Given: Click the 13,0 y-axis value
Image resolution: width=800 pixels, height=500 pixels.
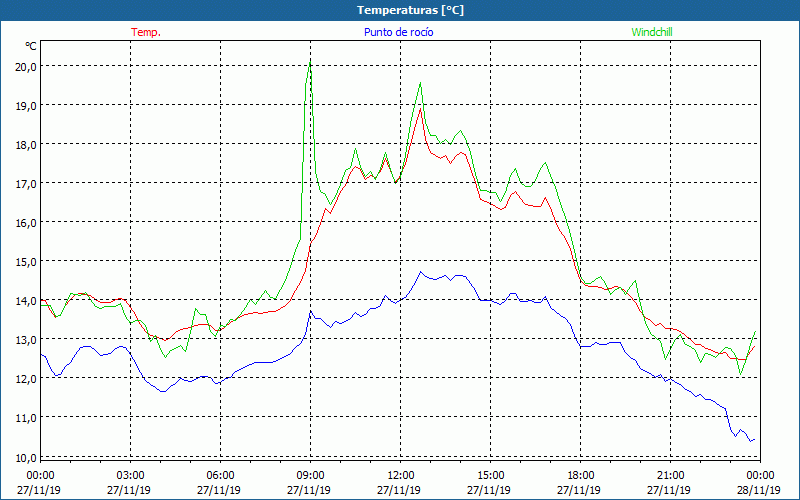Looking at the screenshot, I should click(x=25, y=340).
